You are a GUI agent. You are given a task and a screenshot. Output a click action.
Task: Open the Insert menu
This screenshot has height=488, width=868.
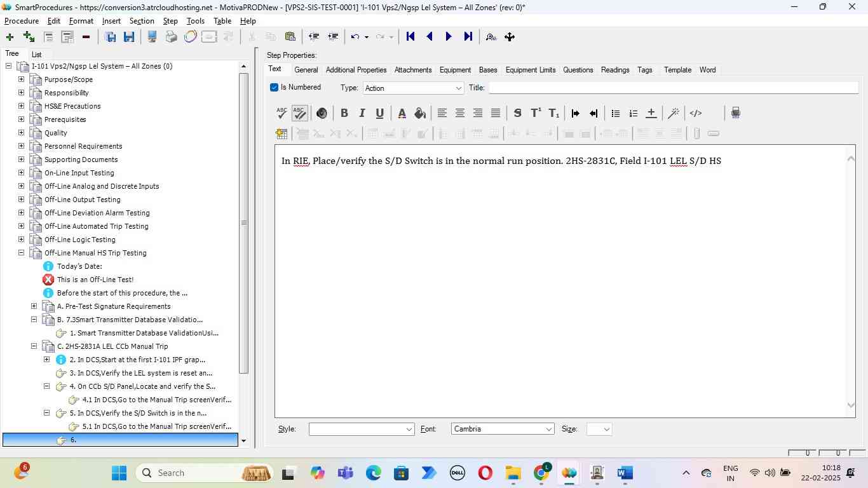pyautogui.click(x=111, y=21)
